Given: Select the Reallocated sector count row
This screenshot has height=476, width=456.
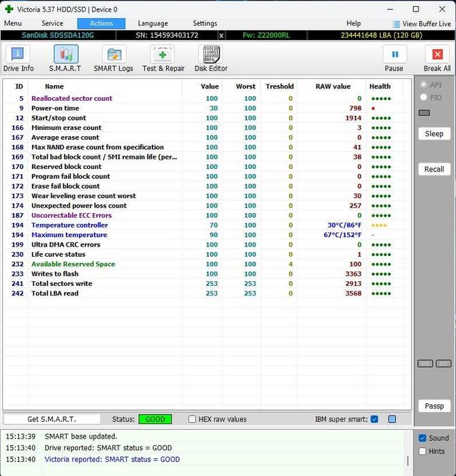Looking at the screenshot, I should (207, 98).
